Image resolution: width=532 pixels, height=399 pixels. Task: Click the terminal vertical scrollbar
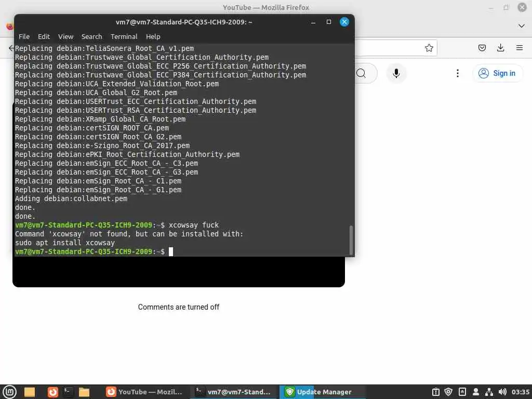click(x=351, y=239)
